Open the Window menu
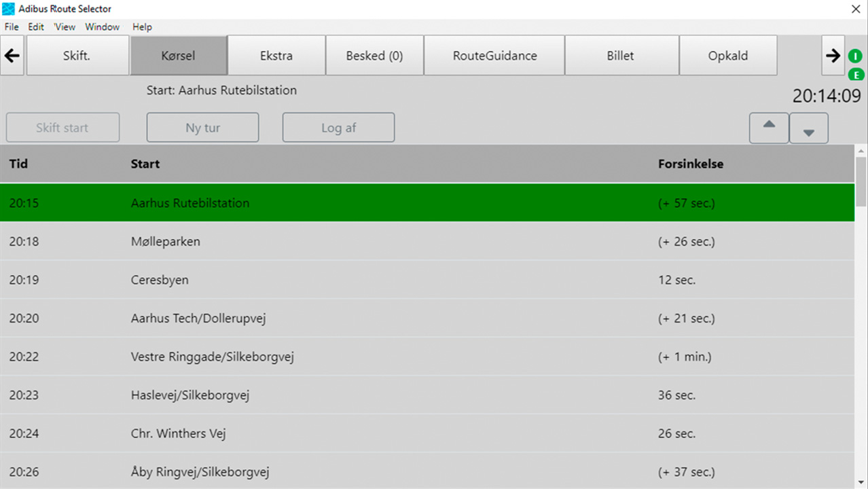This screenshot has width=868, height=489. 103,27
